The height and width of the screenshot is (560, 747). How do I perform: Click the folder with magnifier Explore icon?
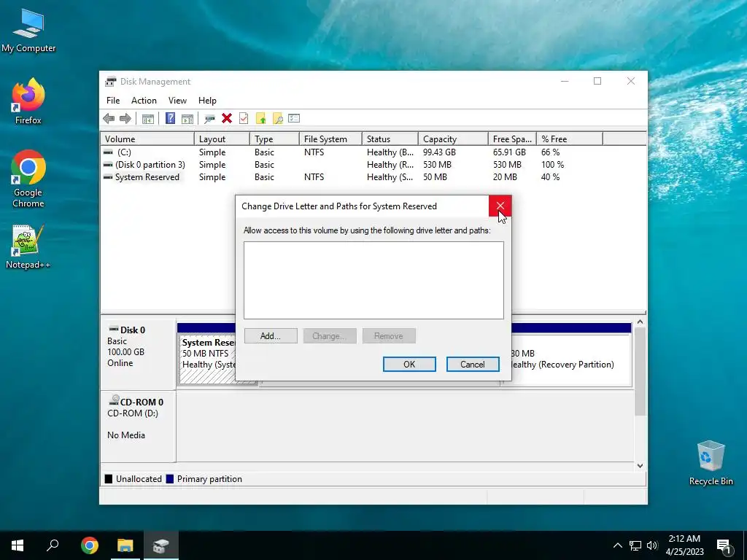pyautogui.click(x=278, y=119)
